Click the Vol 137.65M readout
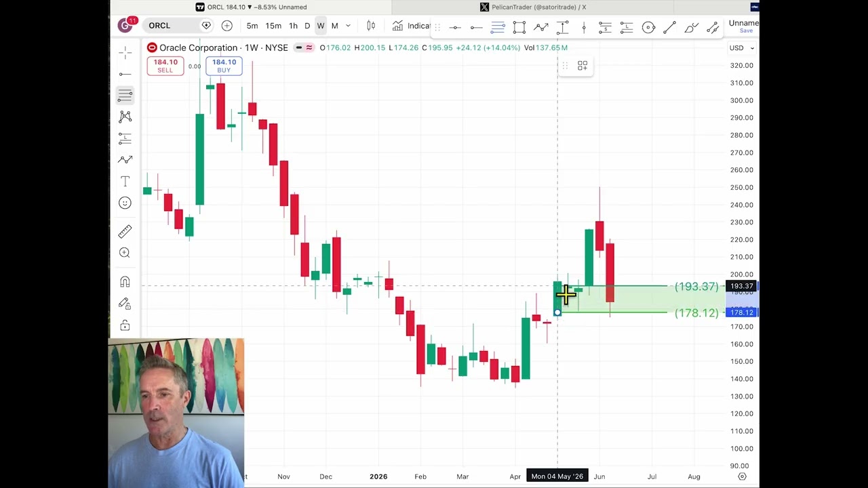868x488 pixels. [546, 47]
